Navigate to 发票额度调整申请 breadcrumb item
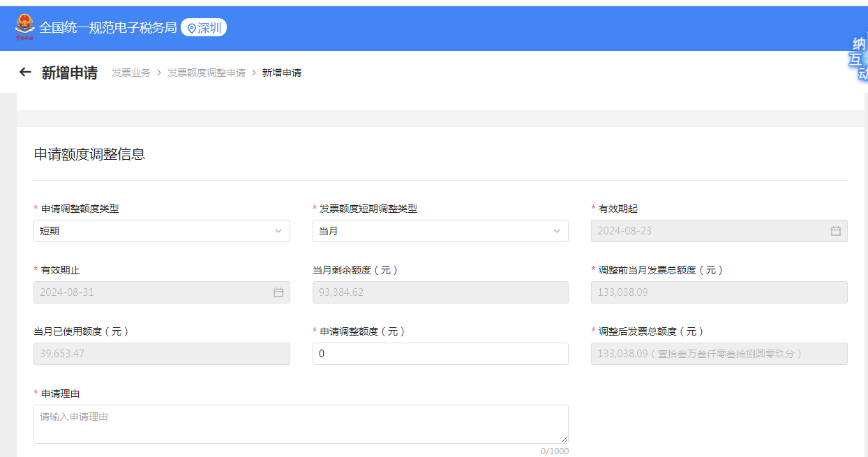This screenshot has width=868, height=457. 207,73
